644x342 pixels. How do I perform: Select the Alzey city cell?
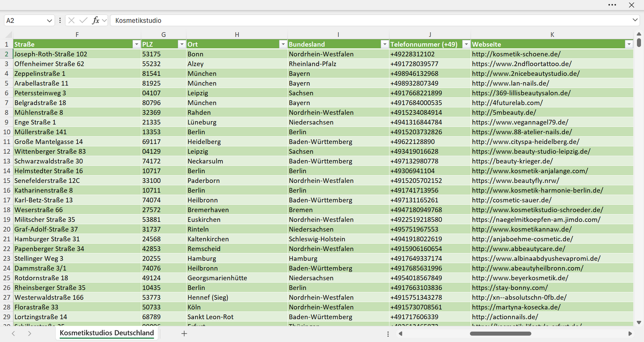[237, 64]
